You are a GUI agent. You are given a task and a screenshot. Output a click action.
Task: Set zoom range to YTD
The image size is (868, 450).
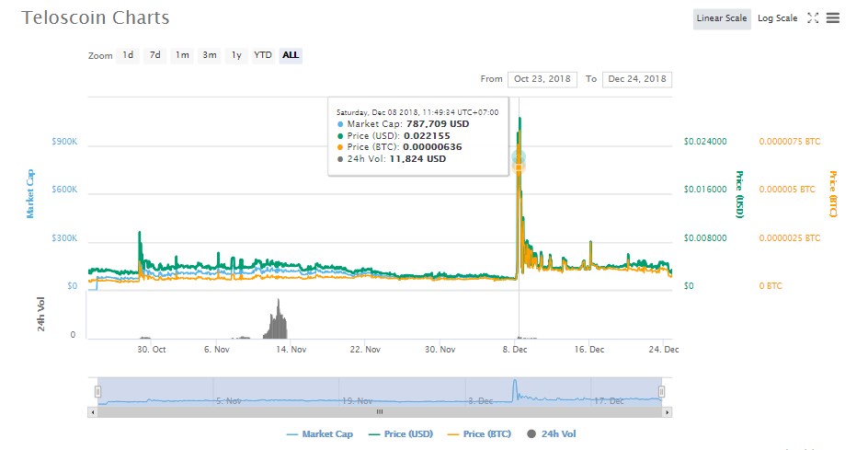tap(263, 55)
